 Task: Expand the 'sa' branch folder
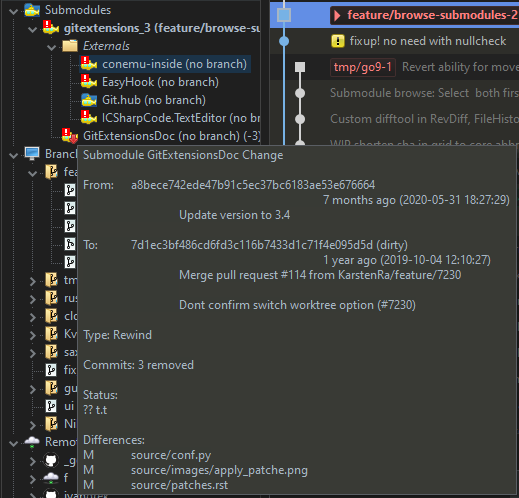[x=32, y=353]
